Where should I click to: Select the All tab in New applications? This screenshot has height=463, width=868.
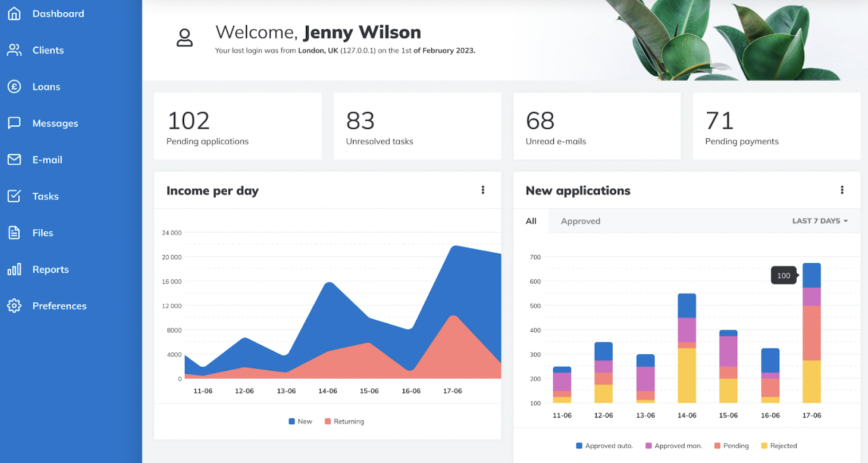click(531, 221)
